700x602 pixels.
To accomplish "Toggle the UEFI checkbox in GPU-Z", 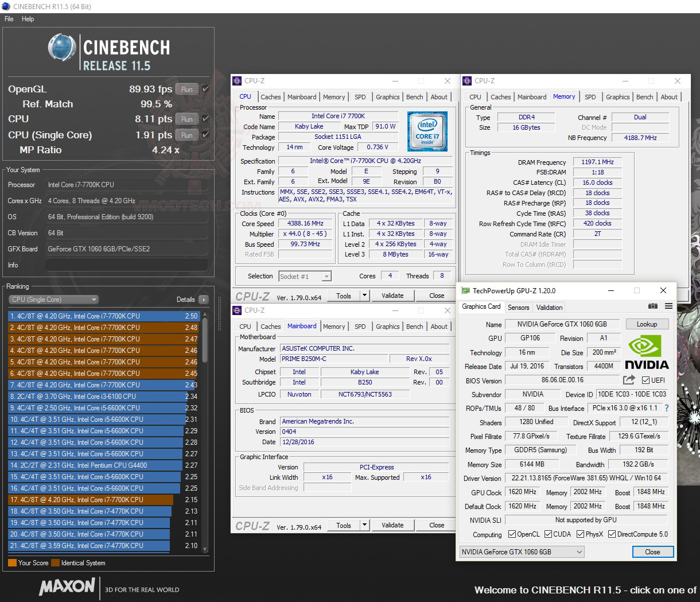I will click(645, 380).
